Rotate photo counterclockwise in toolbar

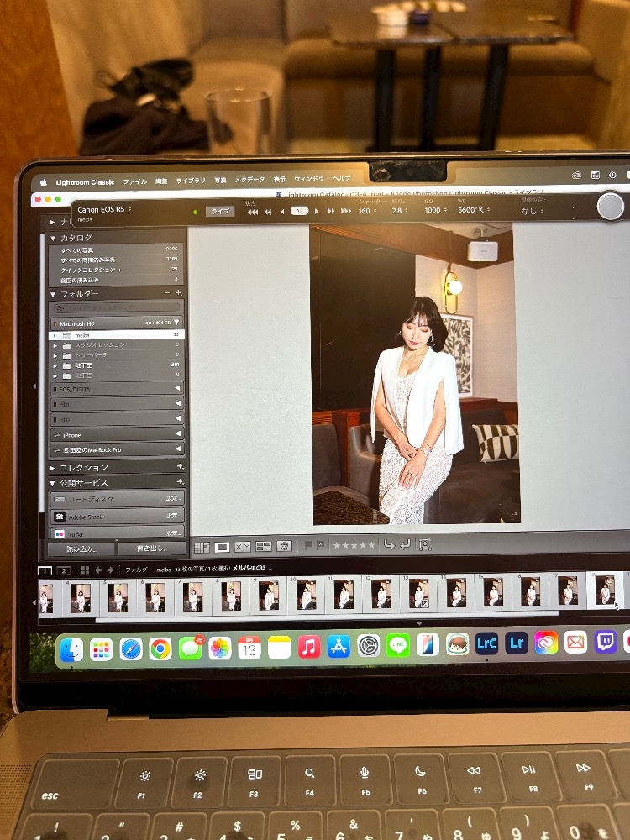[x=389, y=545]
